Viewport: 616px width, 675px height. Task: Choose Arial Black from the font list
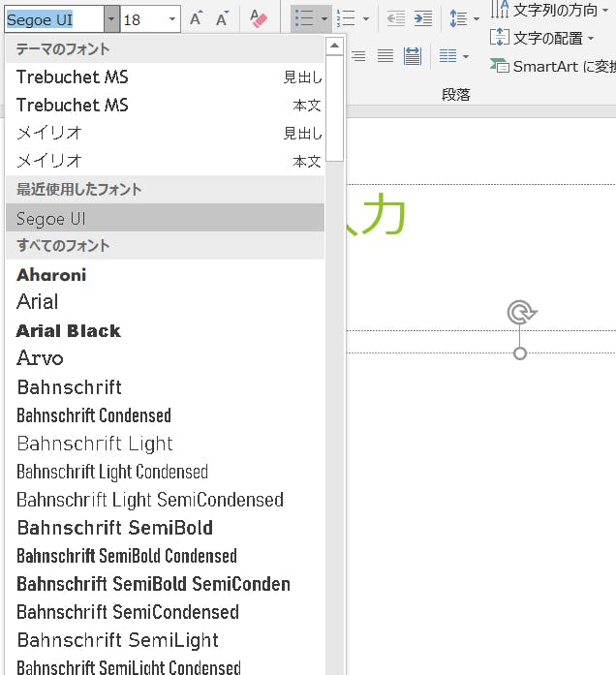point(69,331)
